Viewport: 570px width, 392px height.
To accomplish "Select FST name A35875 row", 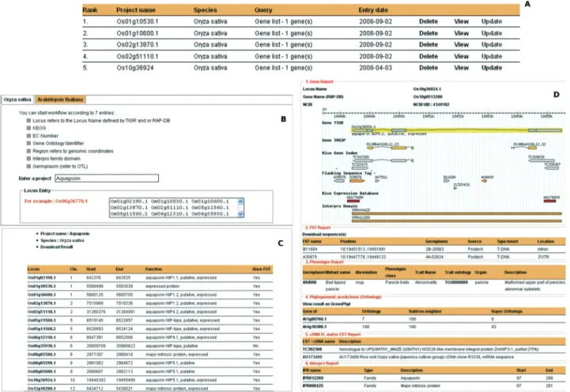I will tap(434, 257).
